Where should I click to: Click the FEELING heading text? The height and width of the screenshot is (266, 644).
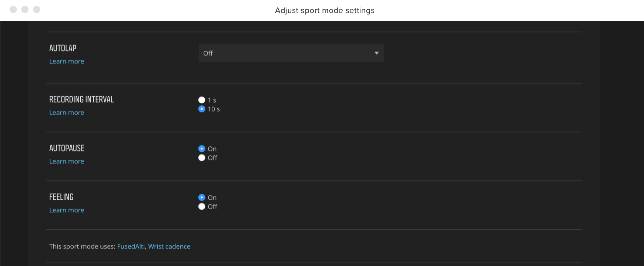61,197
